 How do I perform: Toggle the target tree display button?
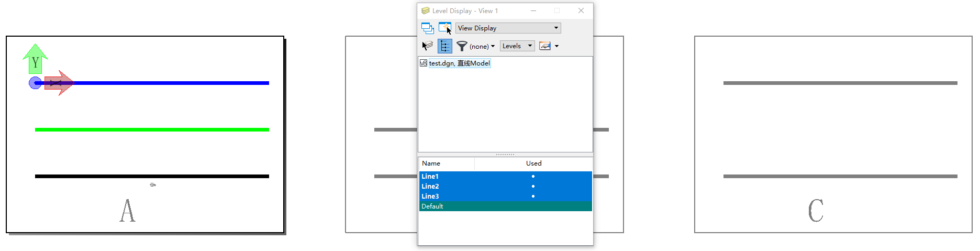[x=444, y=46]
